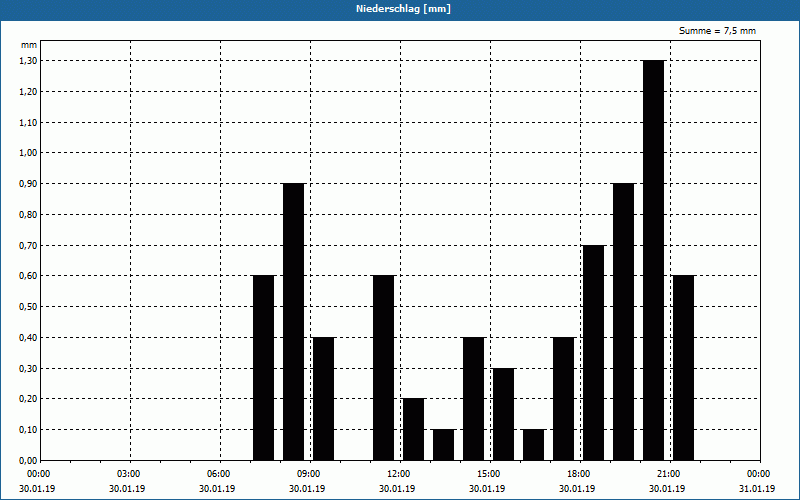Select the 0,40 mm bar right after 09:00

pyautogui.click(x=323, y=399)
